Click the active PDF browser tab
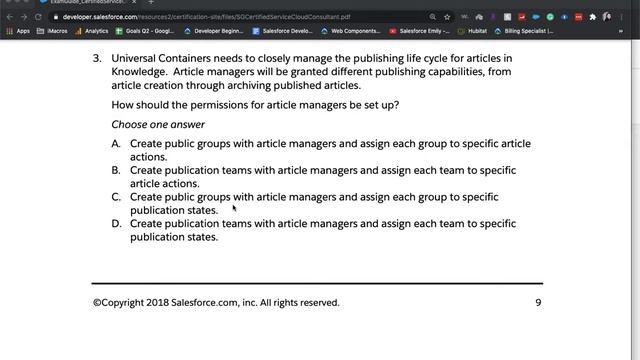Screen dimensions: 640x360 point(88,2)
